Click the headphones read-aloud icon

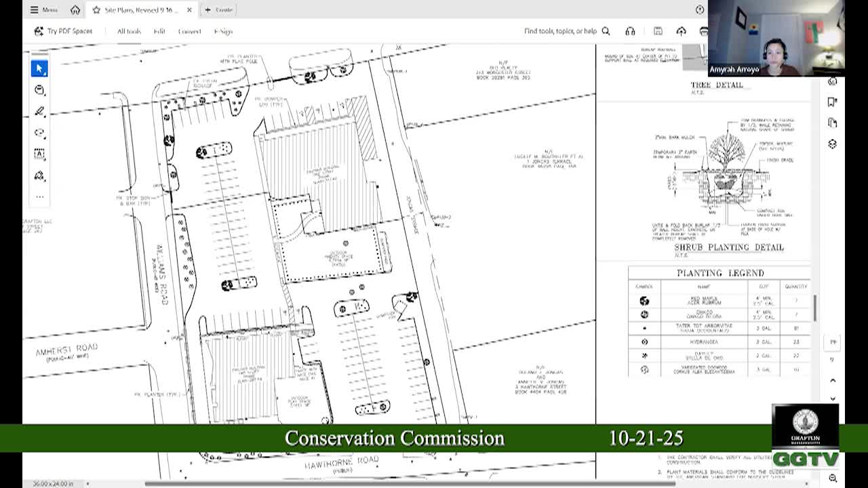coord(630,31)
